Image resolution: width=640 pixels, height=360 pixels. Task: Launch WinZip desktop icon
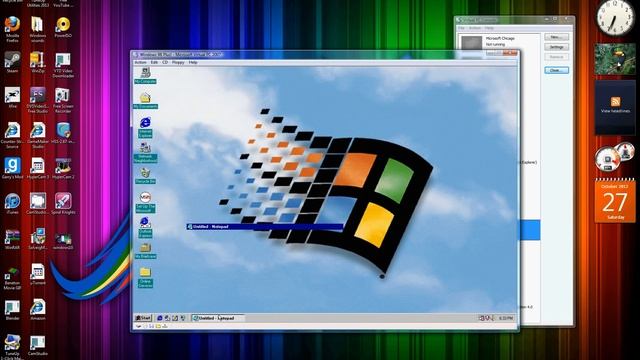(x=38, y=62)
